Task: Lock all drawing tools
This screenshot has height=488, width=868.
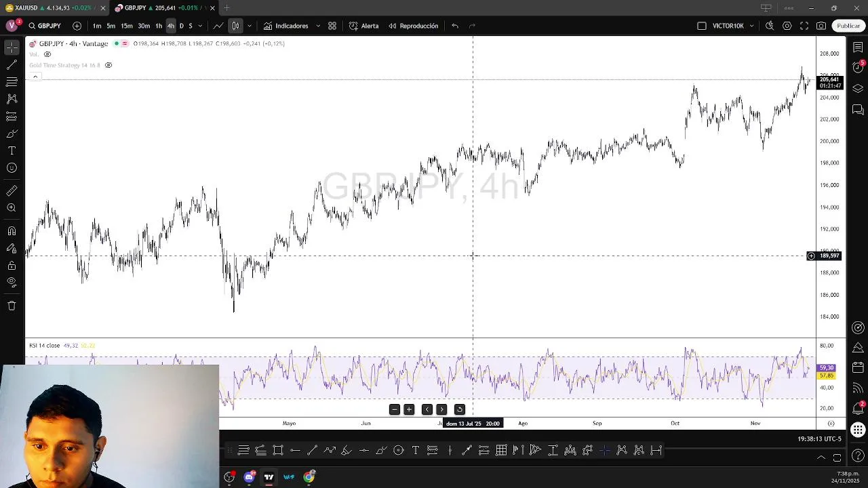Action: (x=12, y=265)
